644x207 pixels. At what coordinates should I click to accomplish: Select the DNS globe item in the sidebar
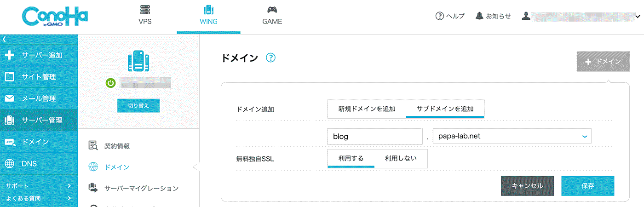[30, 164]
